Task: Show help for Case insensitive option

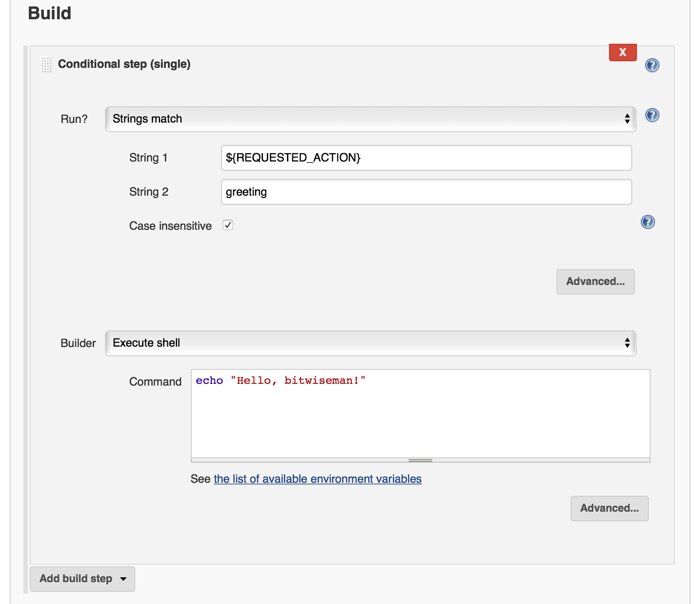Action: pyautogui.click(x=647, y=222)
